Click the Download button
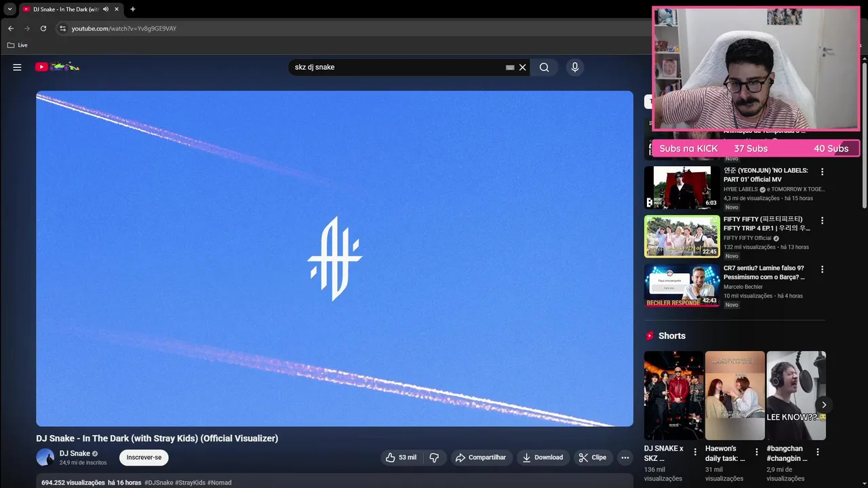 click(542, 457)
